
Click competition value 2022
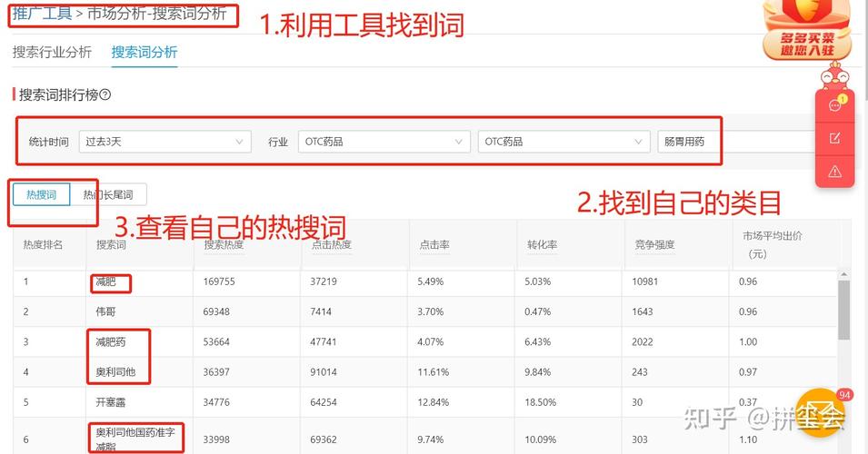[643, 341]
